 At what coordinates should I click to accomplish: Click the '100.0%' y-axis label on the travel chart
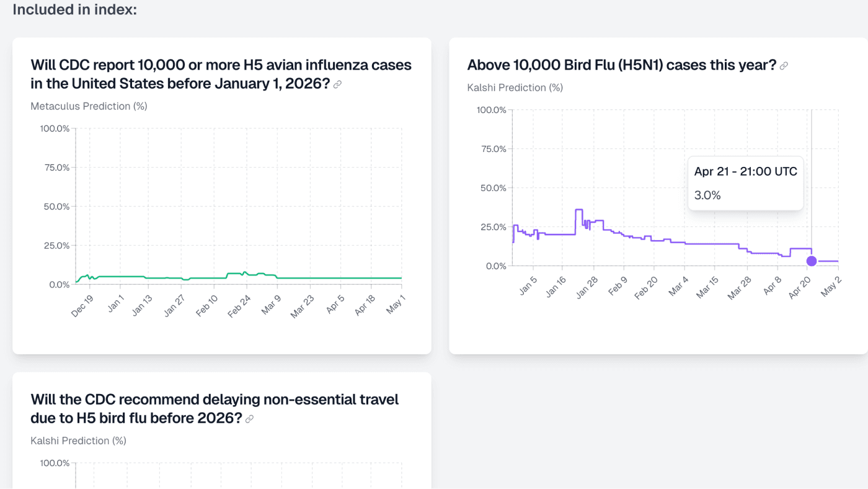[56, 462]
